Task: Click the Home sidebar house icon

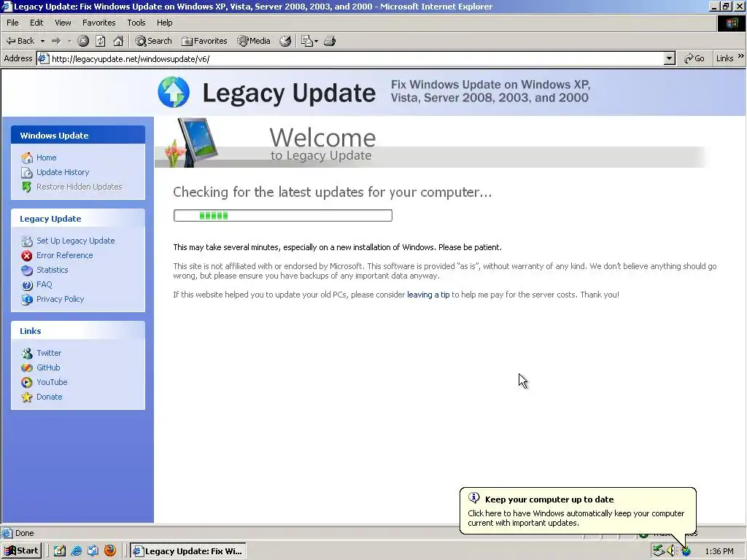Action: point(27,157)
